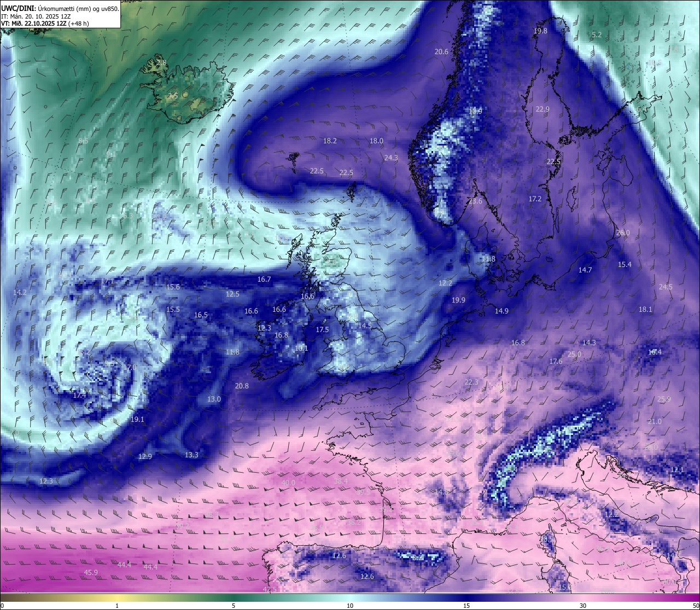Screen dimensions: 700x610
Task: Select the 14.5 value over England
Action: [365, 326]
